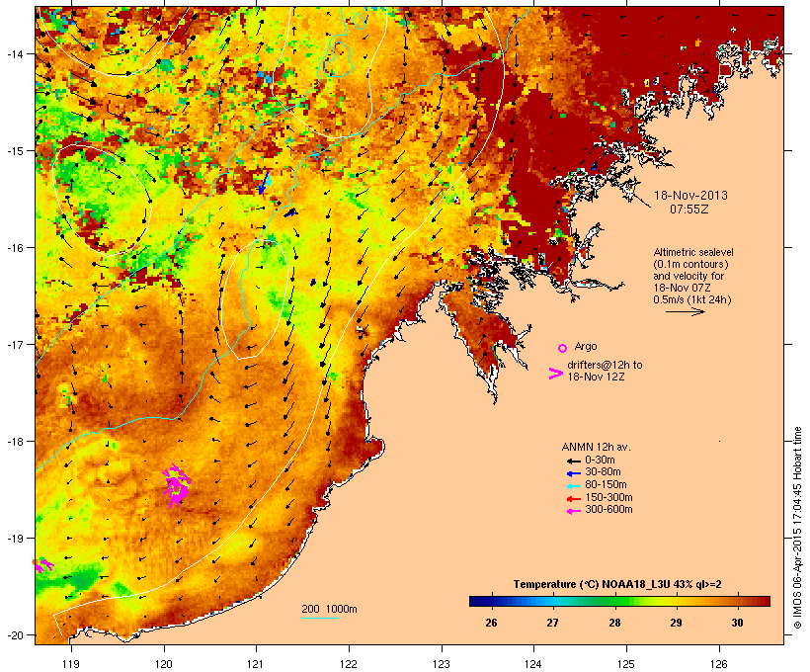Click the 122 longitude axis label
This screenshot has width=810, height=672.
point(349,664)
